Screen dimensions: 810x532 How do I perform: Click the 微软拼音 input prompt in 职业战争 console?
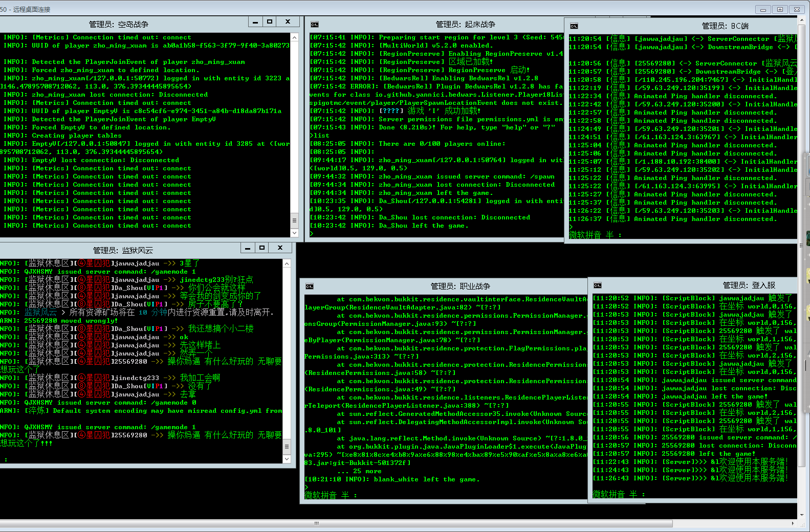tap(331, 495)
